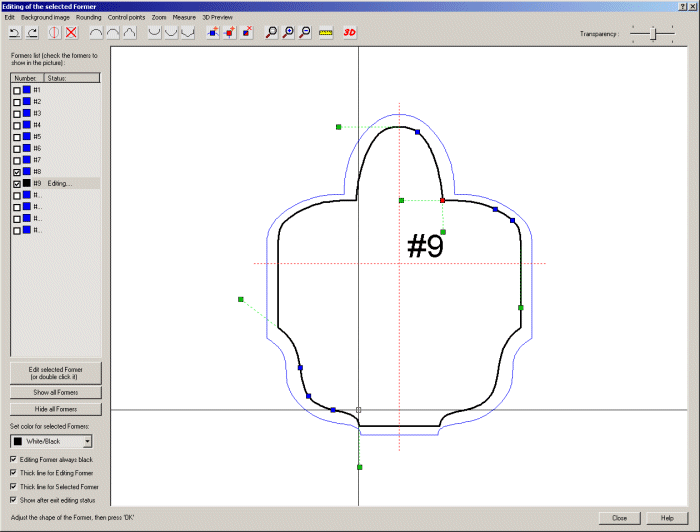The height and width of the screenshot is (532, 700).
Task: Select the yellow ruler measure tool
Action: click(x=326, y=32)
